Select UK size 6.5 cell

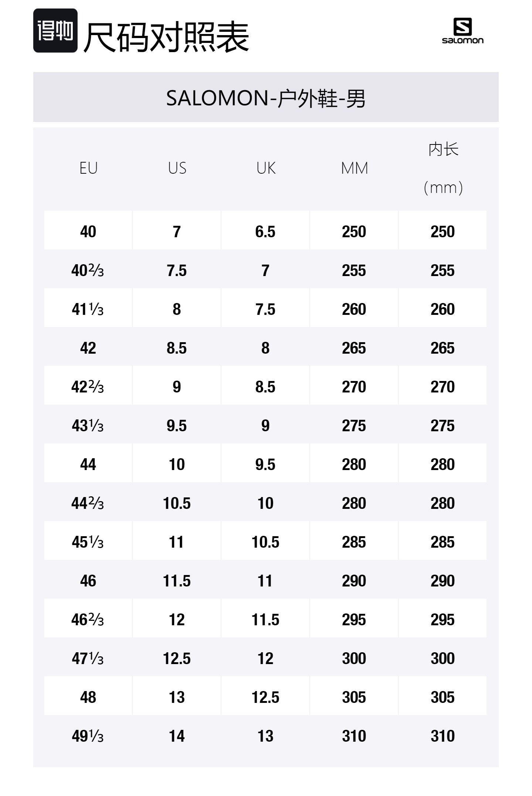click(x=265, y=232)
